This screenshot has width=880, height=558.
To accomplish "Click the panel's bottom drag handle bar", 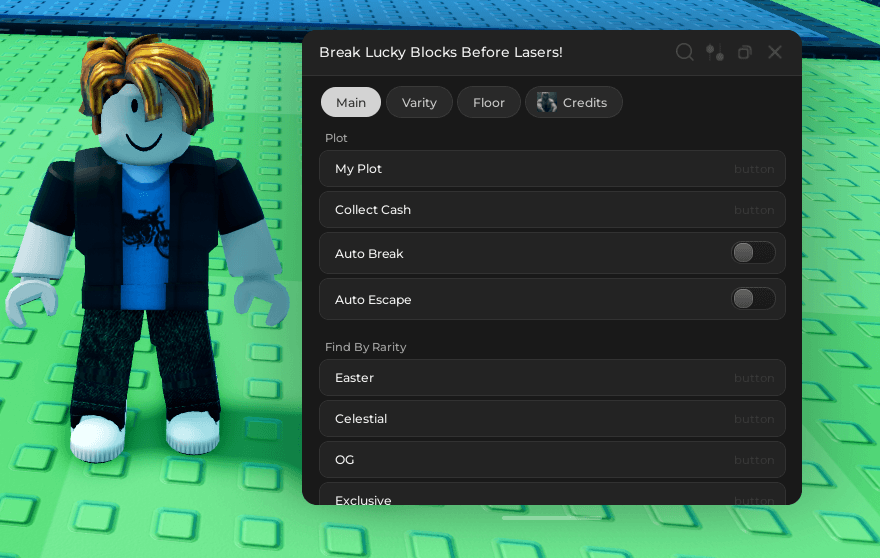I will [x=552, y=518].
